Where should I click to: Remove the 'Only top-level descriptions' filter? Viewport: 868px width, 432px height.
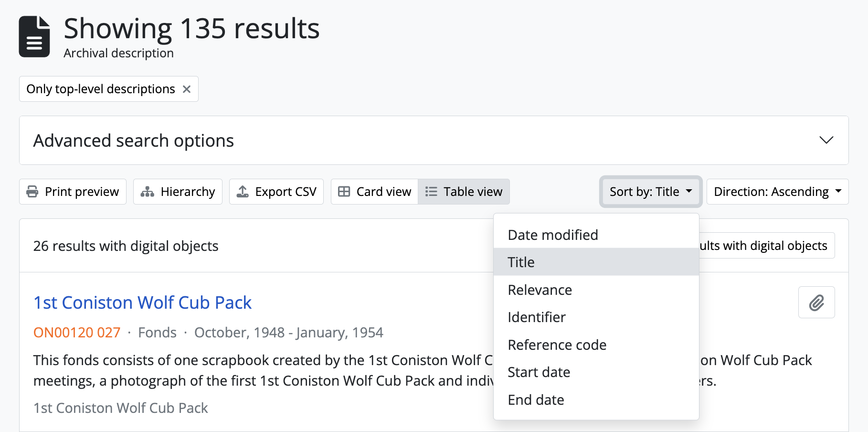(187, 89)
